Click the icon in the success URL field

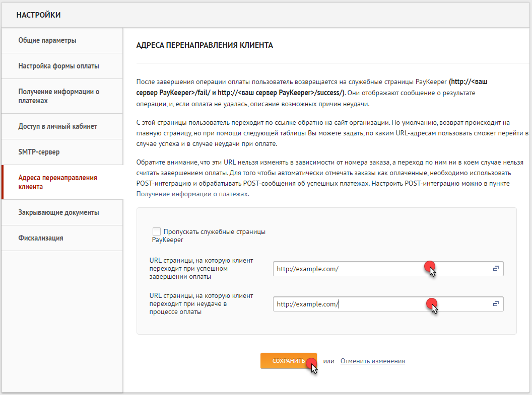click(496, 269)
